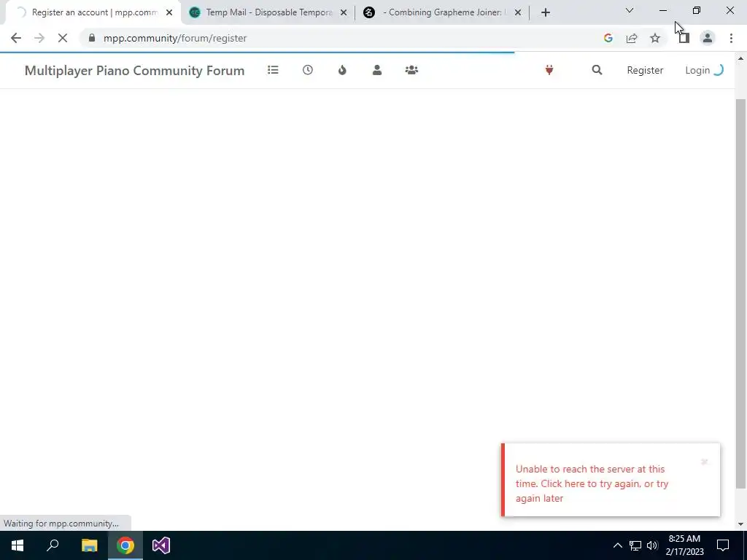Open the Users person icon
This screenshot has height=560, width=747.
point(377,70)
